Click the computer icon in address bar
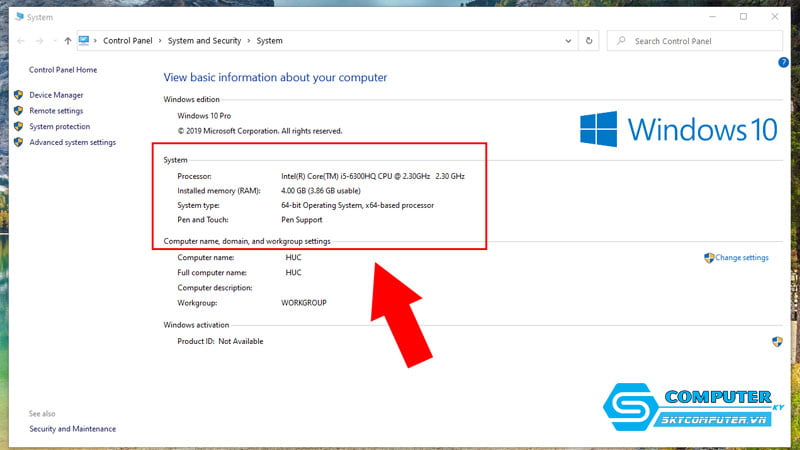Image resolution: width=800 pixels, height=450 pixels. pyautogui.click(x=84, y=41)
